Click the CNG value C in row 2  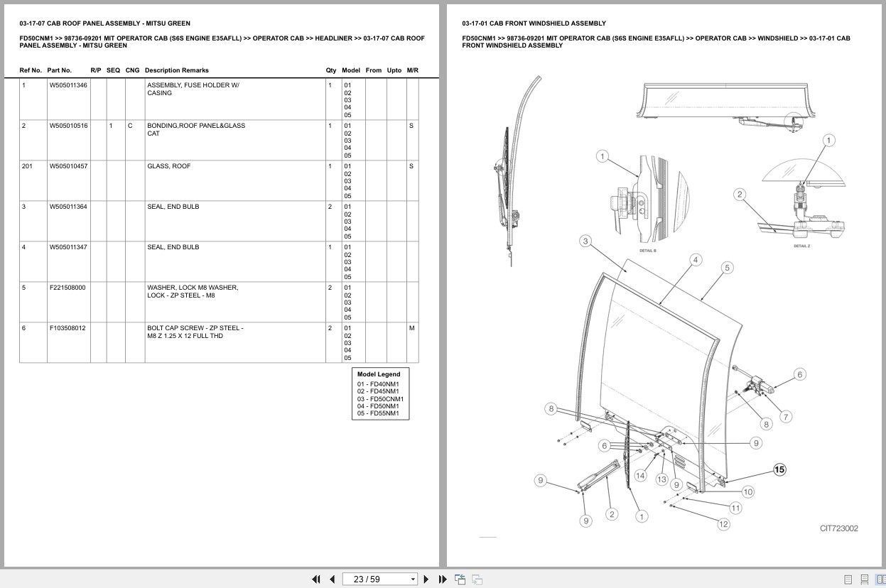click(130, 126)
